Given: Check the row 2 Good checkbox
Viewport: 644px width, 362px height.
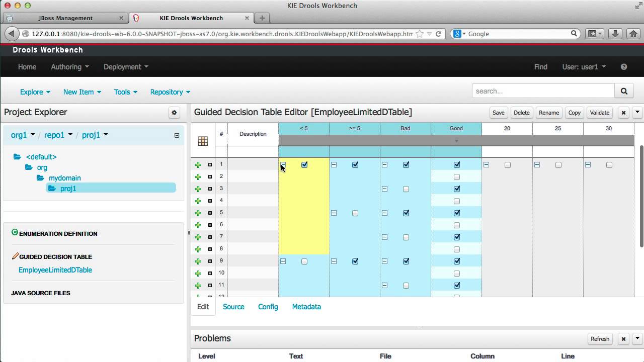Looking at the screenshot, I should (457, 177).
